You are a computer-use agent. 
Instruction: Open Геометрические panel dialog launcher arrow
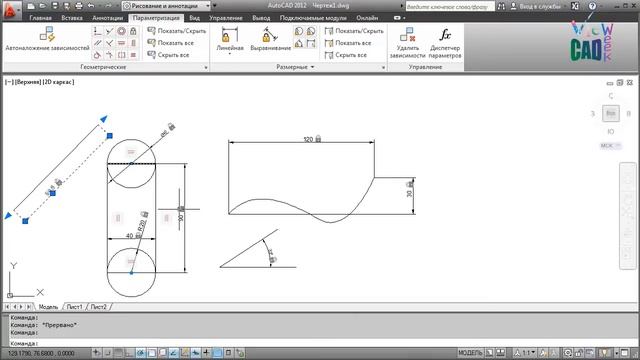206,67
